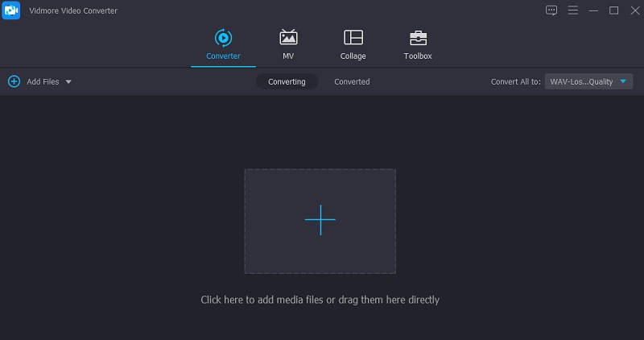The height and width of the screenshot is (340, 644).
Task: Open the feedback chat bubble icon
Action: (x=551, y=10)
